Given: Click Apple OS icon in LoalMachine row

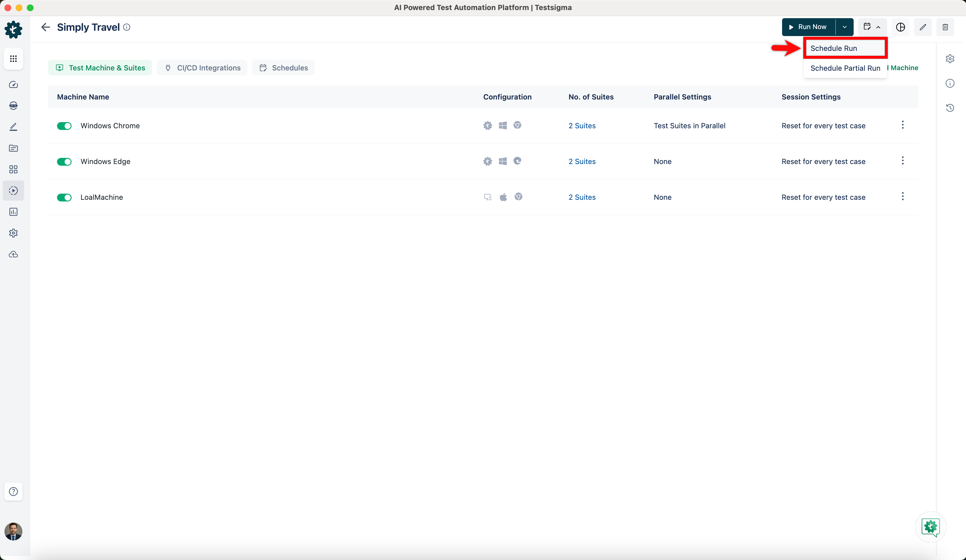Looking at the screenshot, I should pyautogui.click(x=503, y=197).
